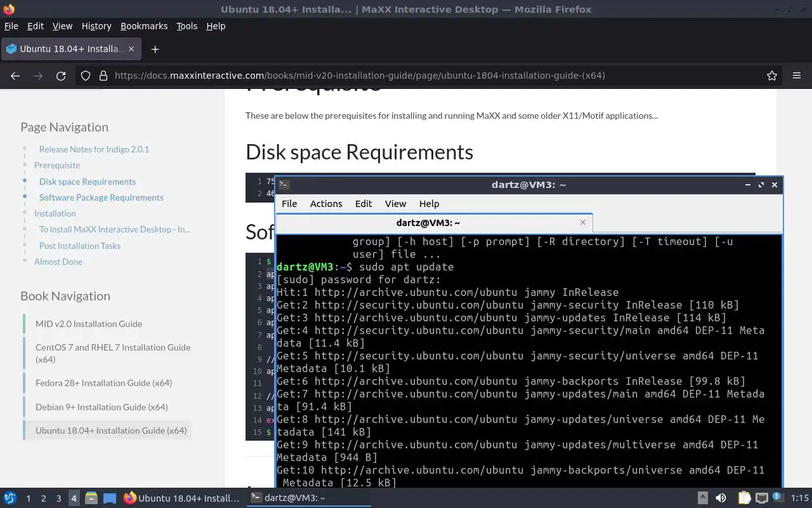Jump to Post Installation Tasks section
Screen dimensions: 812x508
80,246
